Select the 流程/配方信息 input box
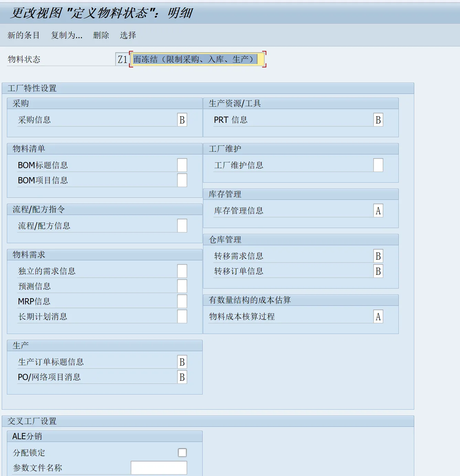 click(x=182, y=226)
